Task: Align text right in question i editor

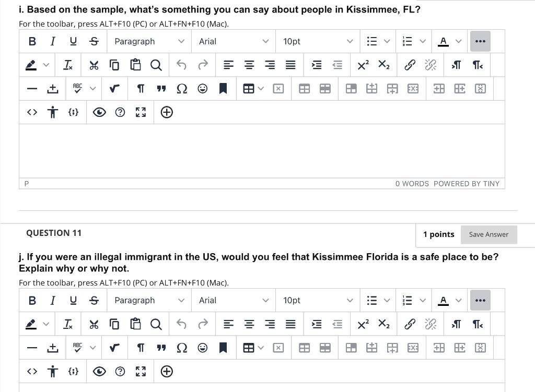Action: pyautogui.click(x=270, y=65)
